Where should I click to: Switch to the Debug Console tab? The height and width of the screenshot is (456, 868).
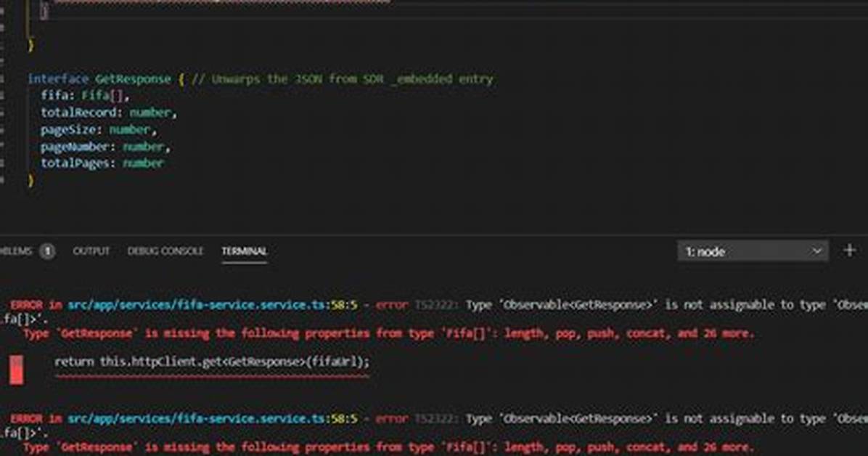pos(165,251)
